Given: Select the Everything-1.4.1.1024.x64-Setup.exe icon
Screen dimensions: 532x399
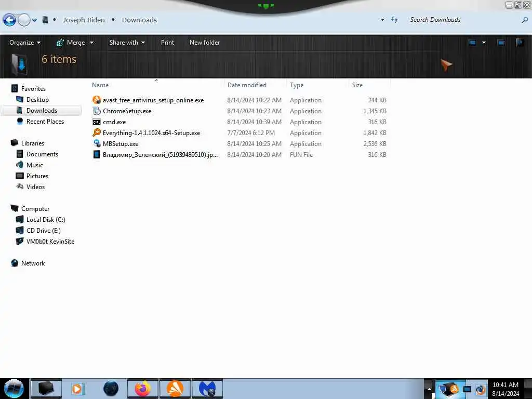Looking at the screenshot, I should pyautogui.click(x=97, y=132).
